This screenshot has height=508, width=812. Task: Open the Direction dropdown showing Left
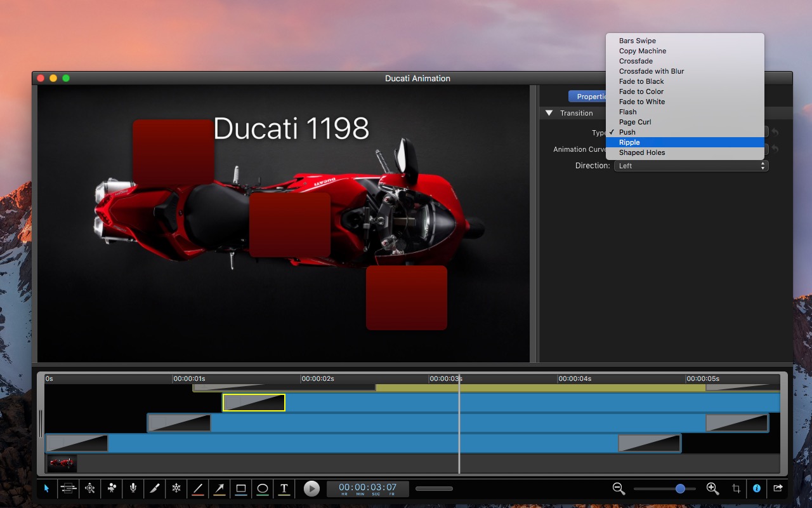691,166
